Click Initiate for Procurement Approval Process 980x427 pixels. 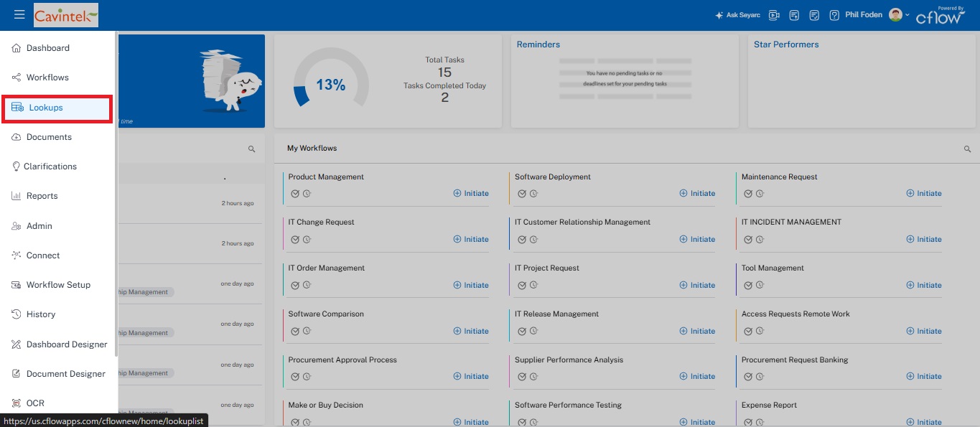click(471, 376)
